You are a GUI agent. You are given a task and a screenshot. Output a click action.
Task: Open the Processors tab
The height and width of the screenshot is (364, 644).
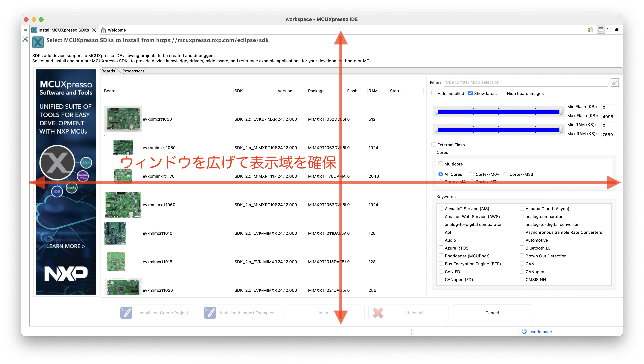tap(133, 71)
